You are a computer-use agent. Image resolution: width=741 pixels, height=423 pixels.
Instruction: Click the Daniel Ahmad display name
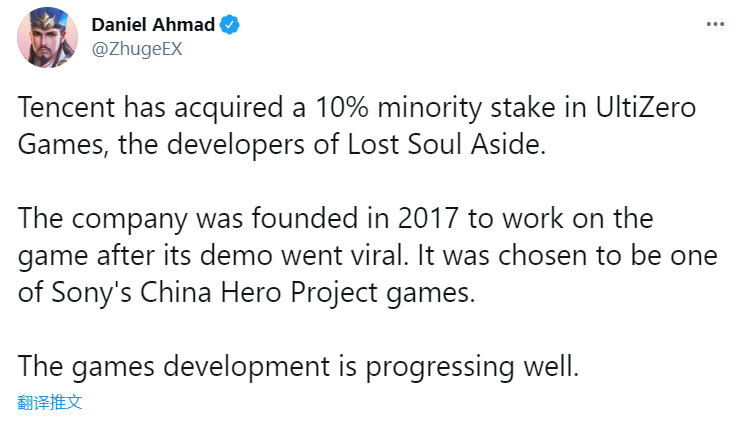point(153,25)
